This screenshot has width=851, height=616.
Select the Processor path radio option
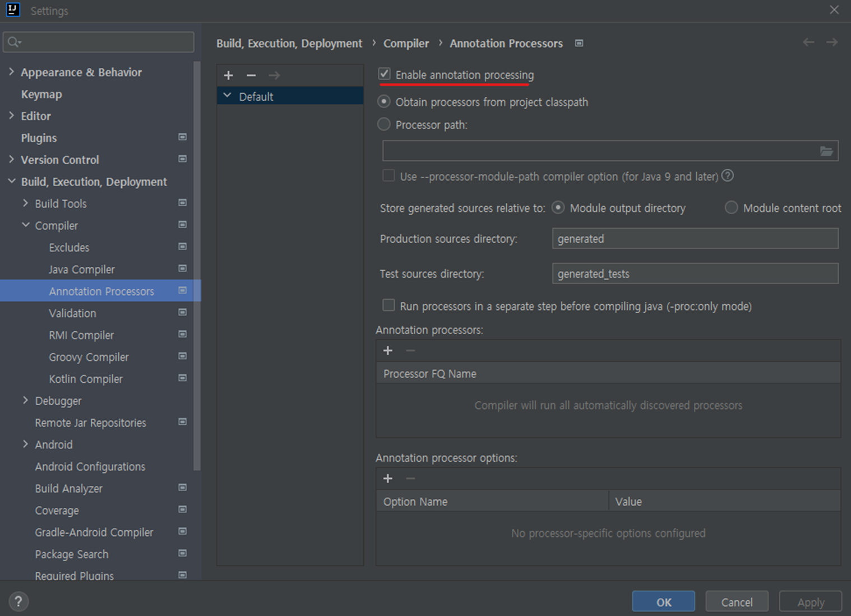click(x=384, y=124)
